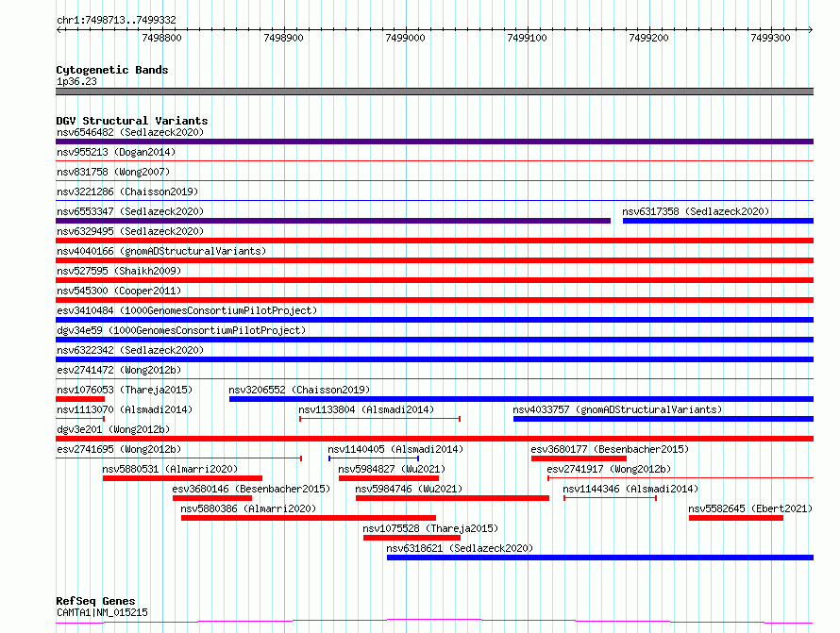Click the nsv6318621 (Sedlazeck2020) blue bar
This screenshot has height=633, width=840.
pos(600,558)
